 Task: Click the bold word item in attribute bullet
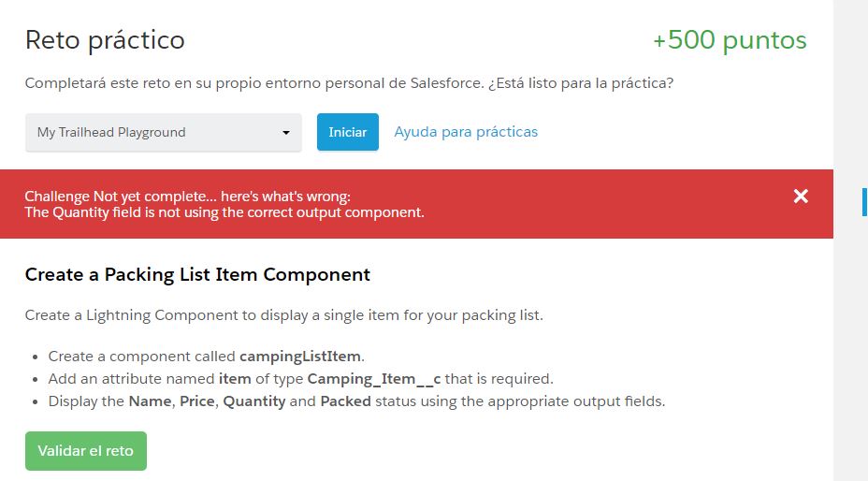point(235,379)
